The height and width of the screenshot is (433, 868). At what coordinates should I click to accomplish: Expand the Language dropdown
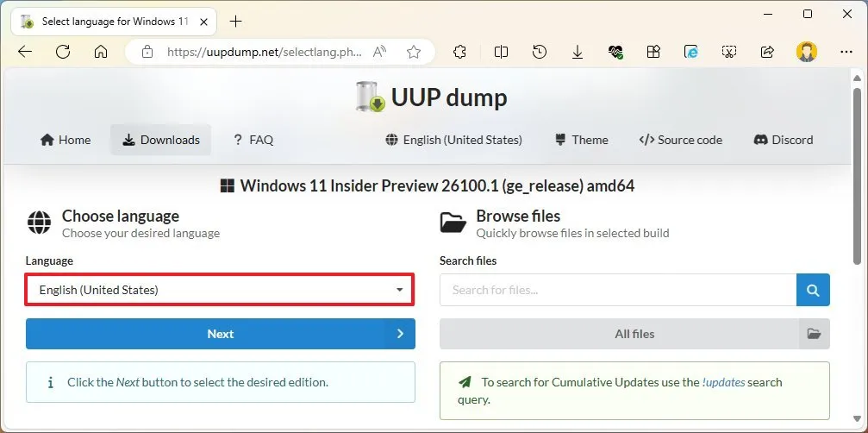pos(220,290)
